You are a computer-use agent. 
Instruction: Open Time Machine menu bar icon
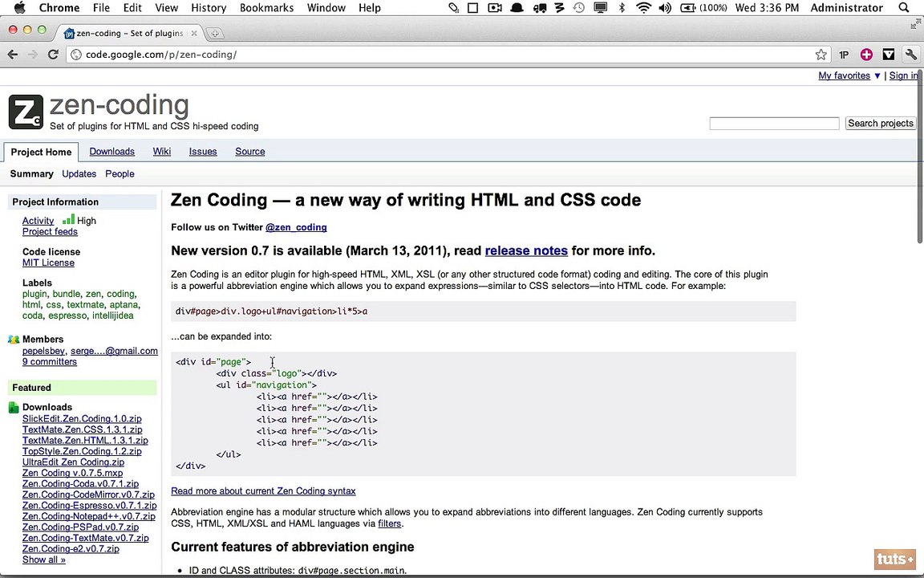click(x=578, y=8)
